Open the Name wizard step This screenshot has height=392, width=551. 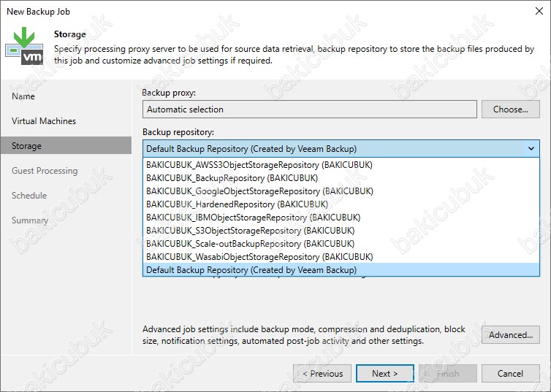pyautogui.click(x=23, y=96)
